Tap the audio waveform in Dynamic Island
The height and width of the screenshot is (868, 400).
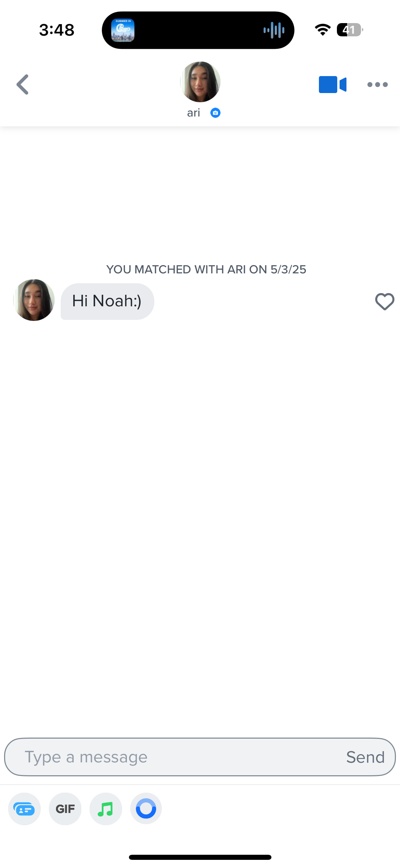274,30
